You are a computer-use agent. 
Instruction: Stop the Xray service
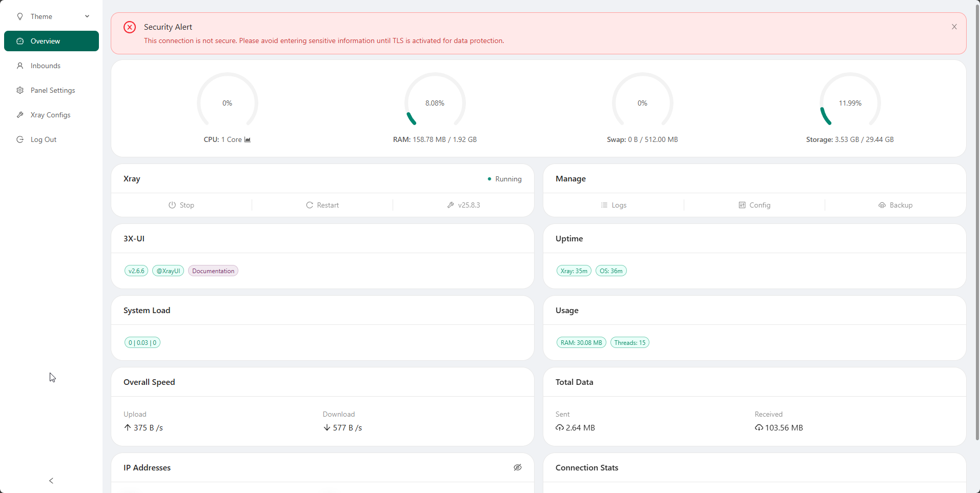tap(181, 205)
